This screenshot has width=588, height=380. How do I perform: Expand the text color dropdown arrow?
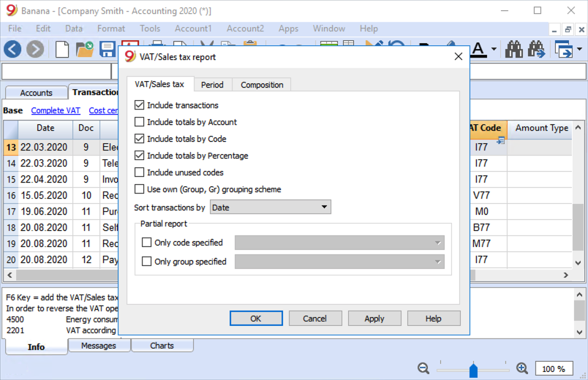tap(494, 49)
